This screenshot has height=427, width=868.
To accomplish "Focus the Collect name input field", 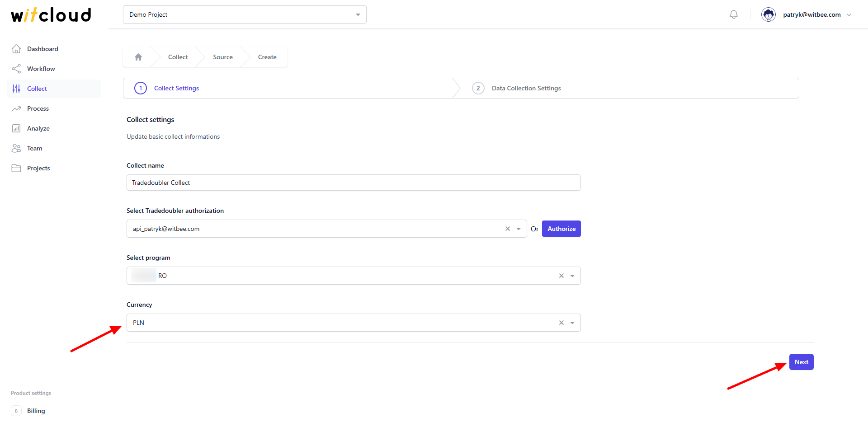I will pos(354,183).
